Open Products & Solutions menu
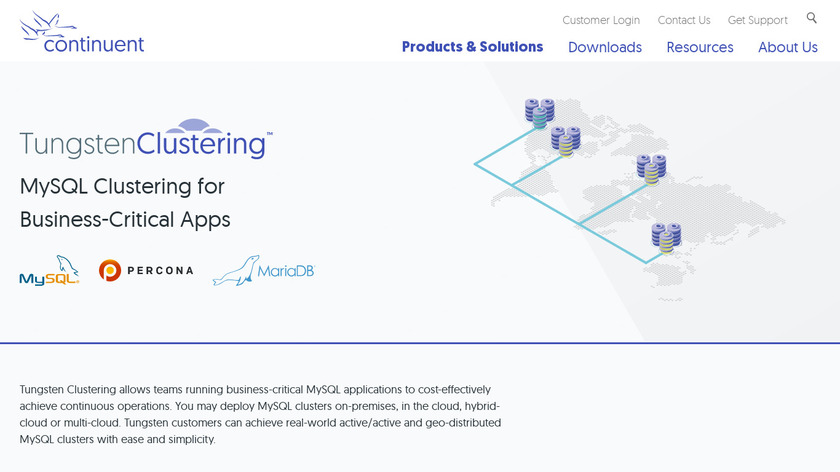840x472 pixels. coord(472,47)
